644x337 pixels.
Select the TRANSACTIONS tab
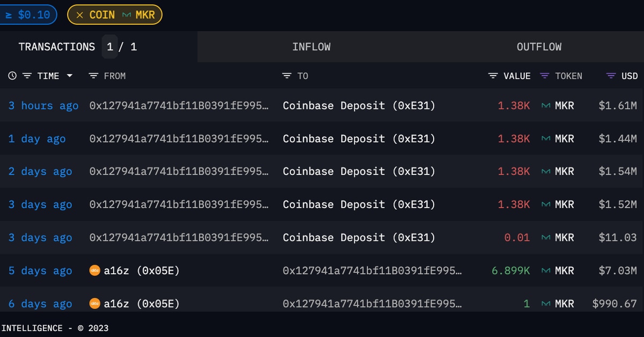click(x=56, y=47)
